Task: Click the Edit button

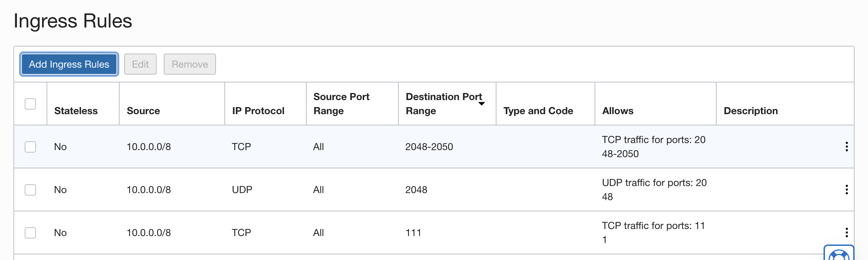Action: (140, 64)
